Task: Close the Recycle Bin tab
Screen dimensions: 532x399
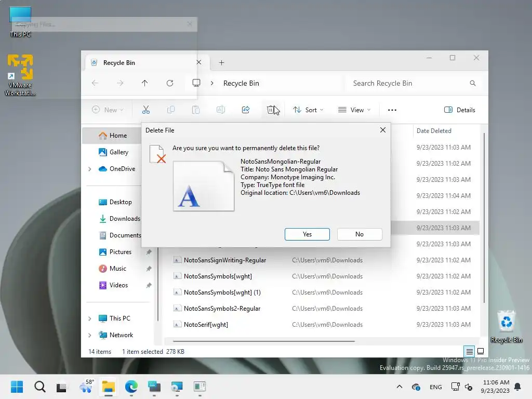Action: coord(199,62)
